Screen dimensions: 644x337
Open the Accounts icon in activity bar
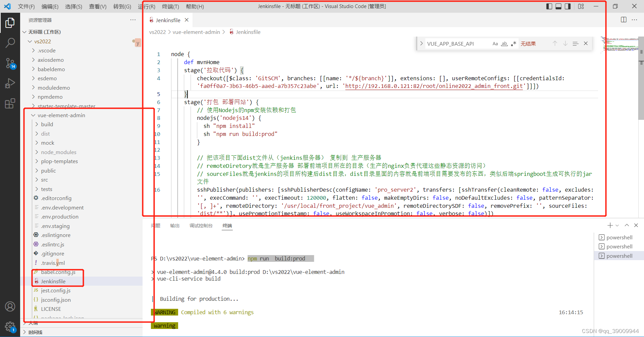(10, 306)
